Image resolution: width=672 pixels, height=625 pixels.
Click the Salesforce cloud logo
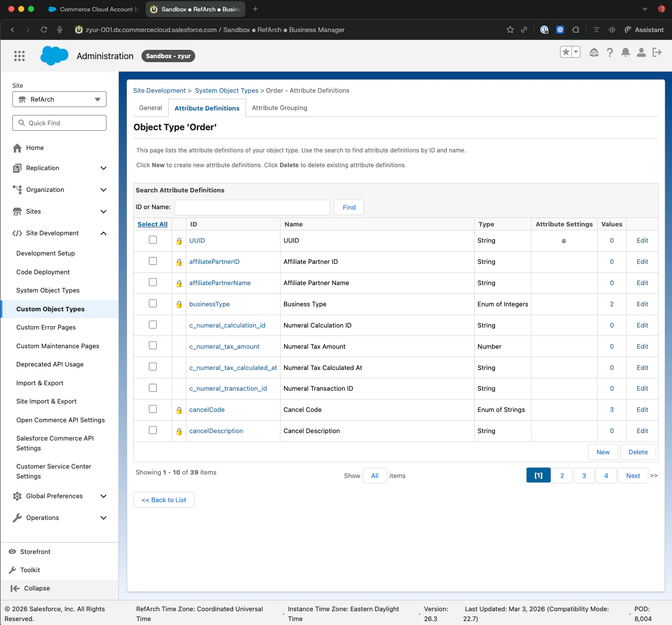(54, 56)
